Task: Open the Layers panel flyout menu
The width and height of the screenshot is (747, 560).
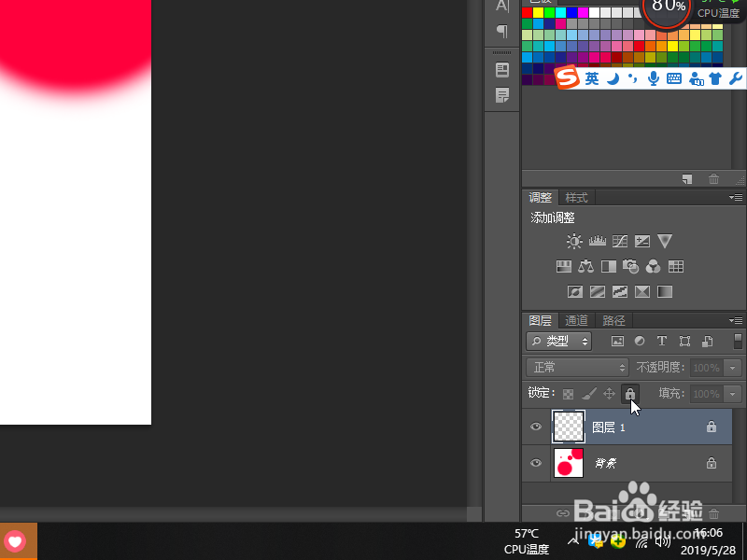Action: pyautogui.click(x=736, y=320)
